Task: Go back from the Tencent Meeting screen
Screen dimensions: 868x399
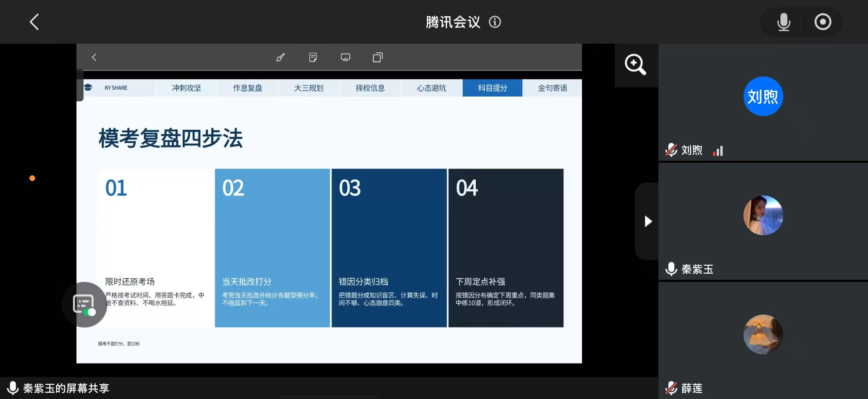Action: tap(34, 22)
